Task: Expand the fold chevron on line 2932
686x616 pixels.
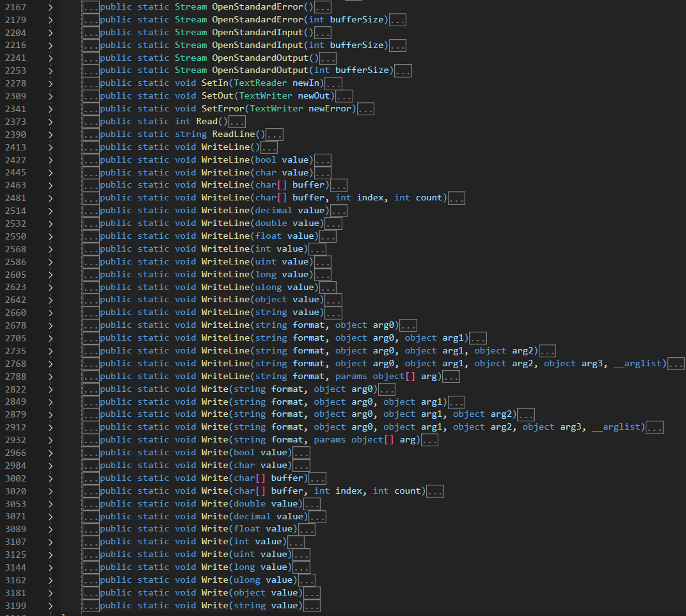Action: tap(51, 440)
